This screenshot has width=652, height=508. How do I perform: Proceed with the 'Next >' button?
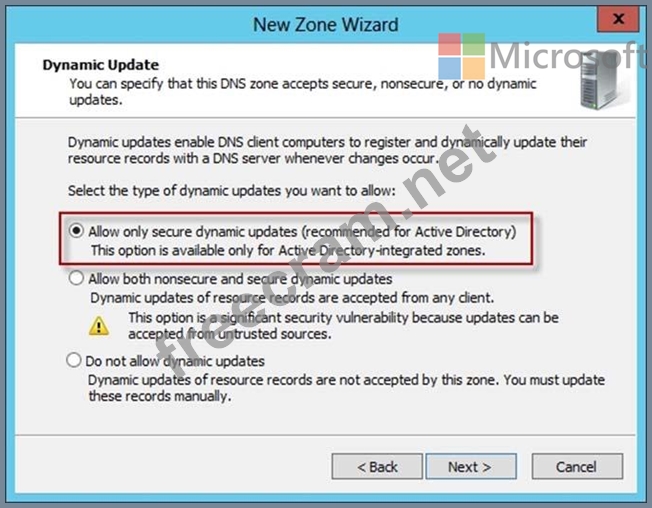point(471,466)
